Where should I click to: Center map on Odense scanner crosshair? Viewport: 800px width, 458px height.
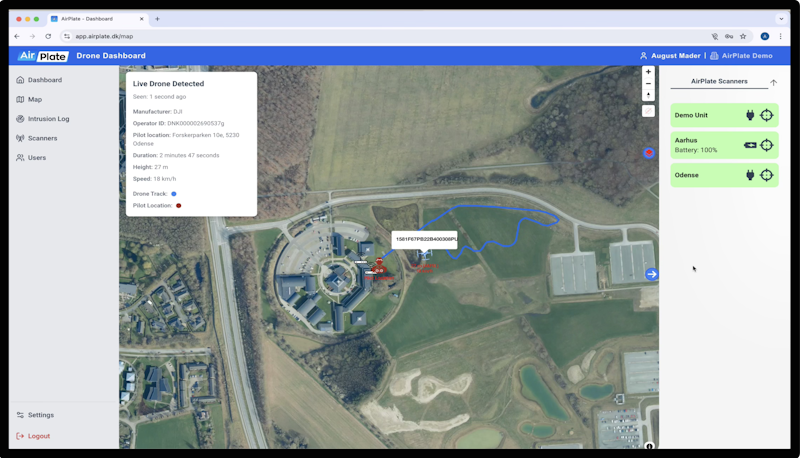point(766,175)
